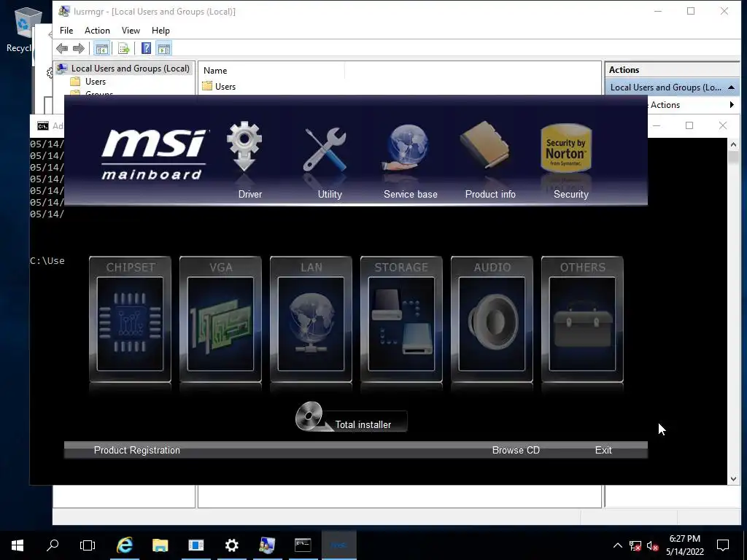Expand the More Actions submenu arrow
The height and width of the screenshot is (560, 747).
(x=732, y=105)
